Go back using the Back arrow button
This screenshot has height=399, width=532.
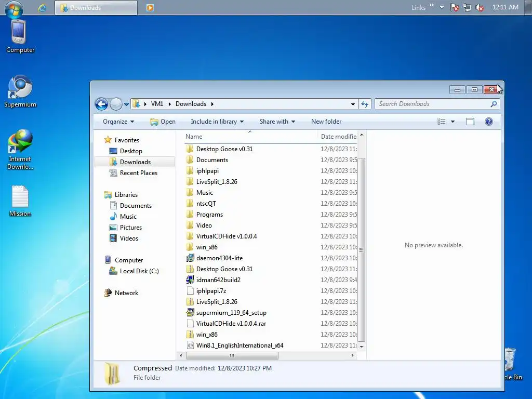(101, 104)
